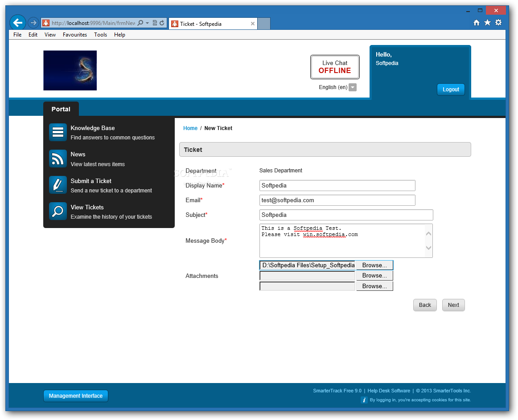Click the Logout button

tap(451, 90)
